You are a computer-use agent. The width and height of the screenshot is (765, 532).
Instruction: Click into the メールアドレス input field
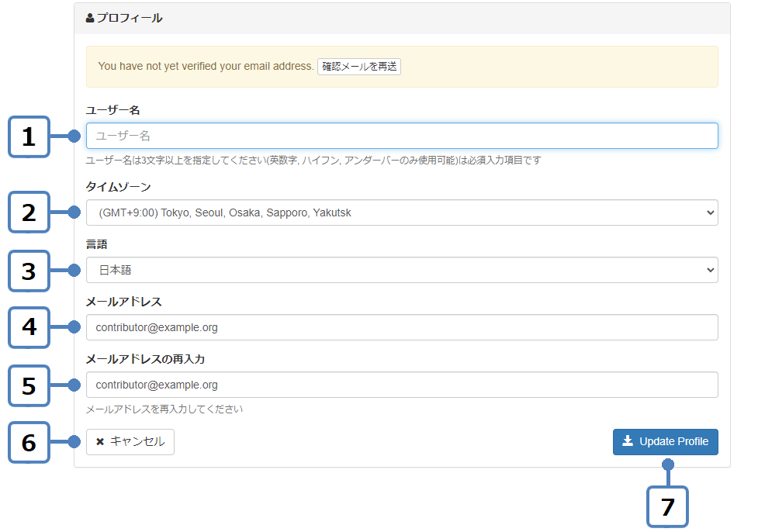(401, 327)
